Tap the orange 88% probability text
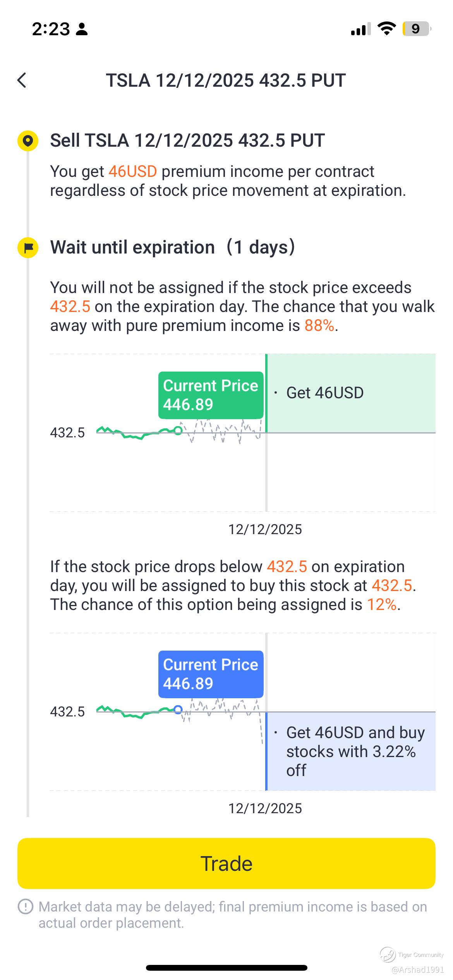Screen dimensions: 453x980 pyautogui.click(x=319, y=326)
